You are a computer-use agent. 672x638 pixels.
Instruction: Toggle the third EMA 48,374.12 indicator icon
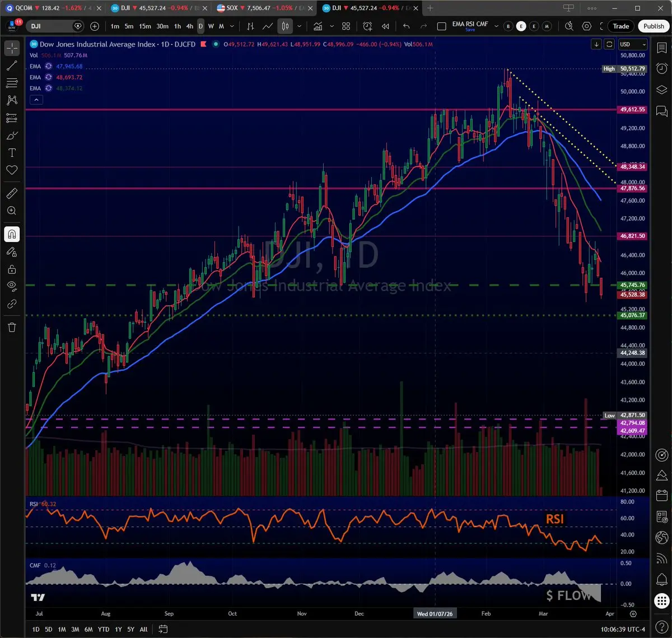click(48, 89)
